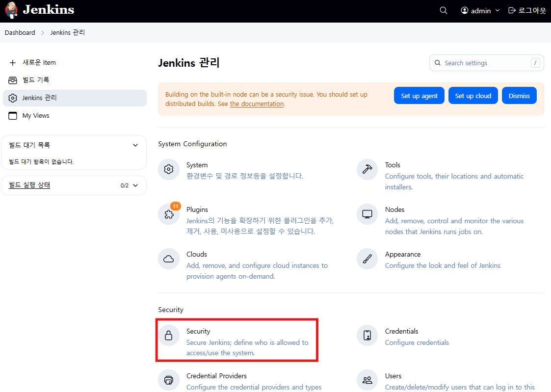Screen dimensions: 551x392
Task: Open Nodes via the monitor icon
Action: (x=367, y=214)
